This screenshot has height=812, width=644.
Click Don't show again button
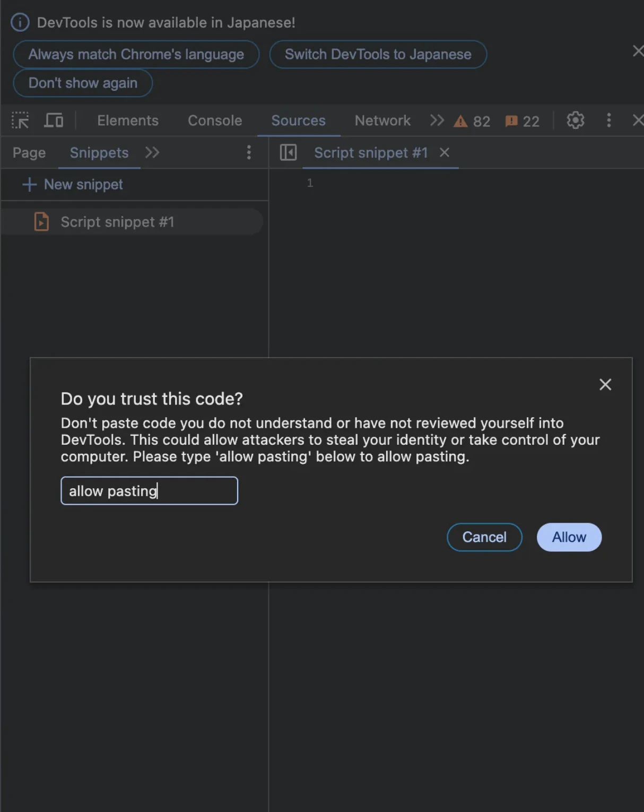(83, 83)
